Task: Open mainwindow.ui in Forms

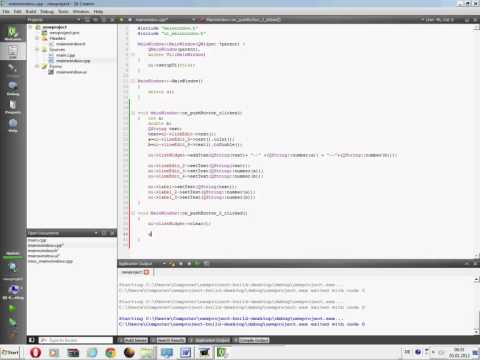Action: coord(71,72)
